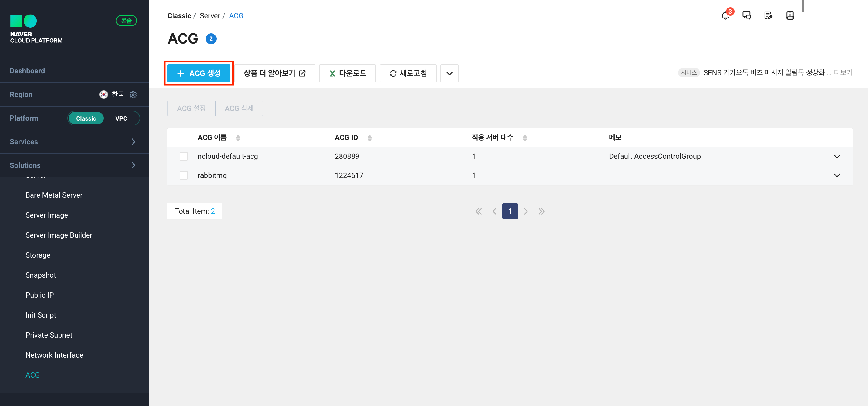Open Public IP in the sidebar
Screen dimensions: 868x406
(x=39, y=295)
